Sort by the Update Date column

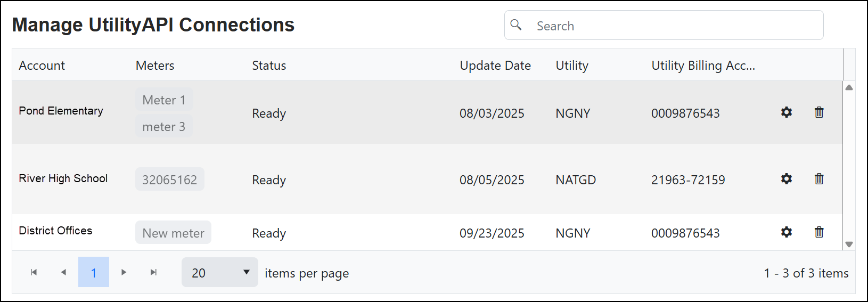pos(495,66)
